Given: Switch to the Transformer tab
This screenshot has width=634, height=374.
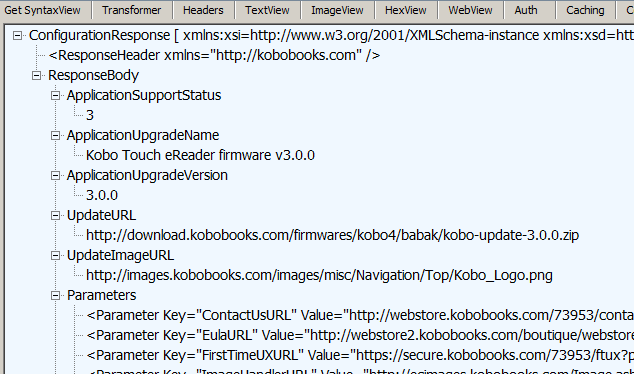Looking at the screenshot, I should (x=131, y=10).
